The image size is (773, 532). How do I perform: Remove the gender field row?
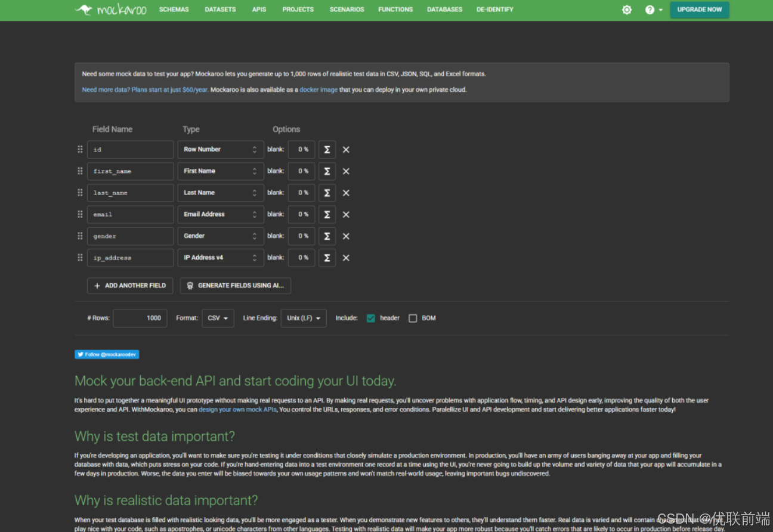tap(346, 236)
